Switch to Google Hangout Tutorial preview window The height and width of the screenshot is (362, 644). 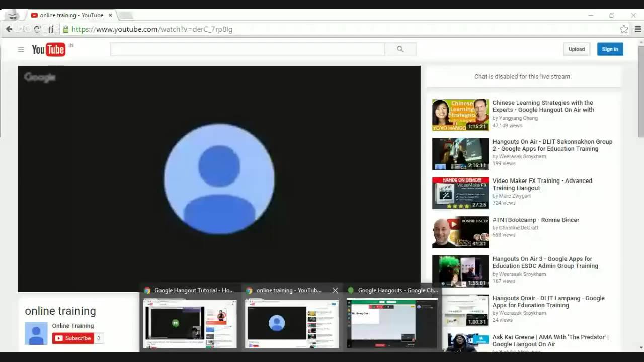click(190, 317)
